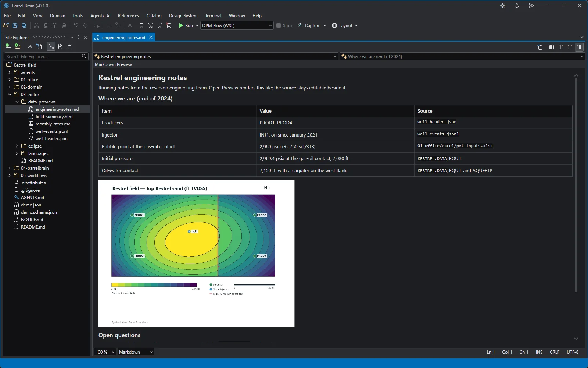The width and height of the screenshot is (588, 368).
Task: Collapse all folders in File Explorer
Action: click(30, 46)
